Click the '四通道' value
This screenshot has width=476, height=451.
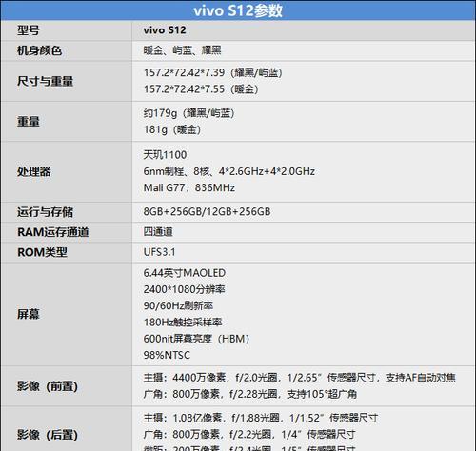click(x=158, y=232)
